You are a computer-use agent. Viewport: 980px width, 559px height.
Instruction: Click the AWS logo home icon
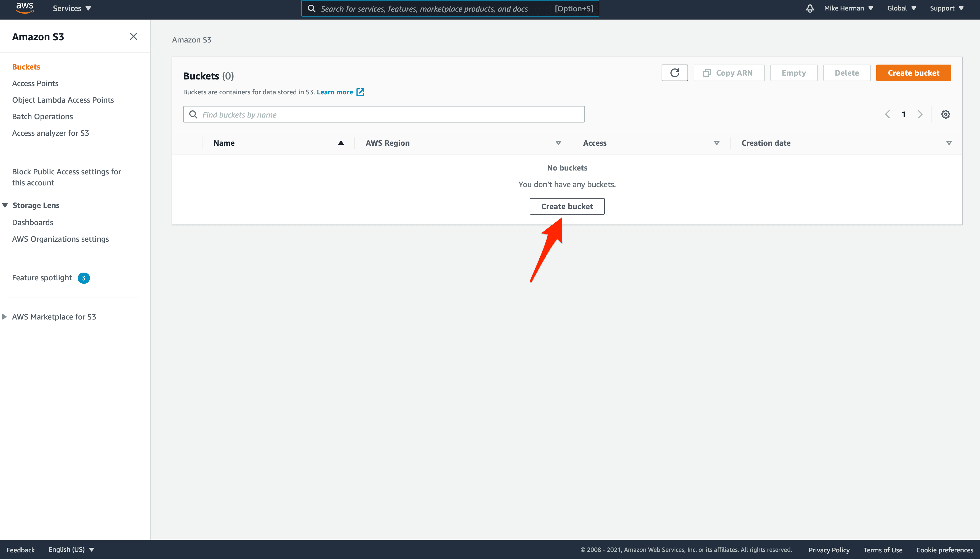pos(25,8)
